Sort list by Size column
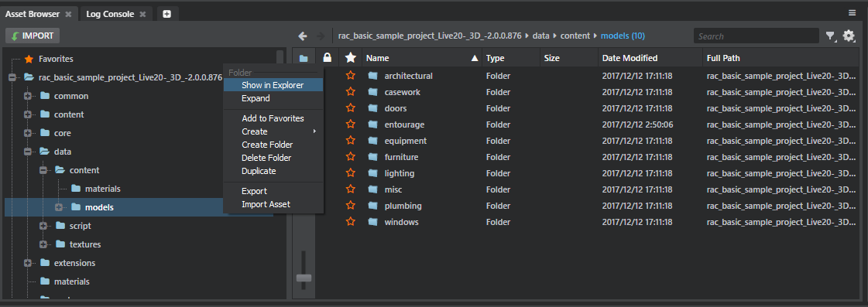 [569, 57]
